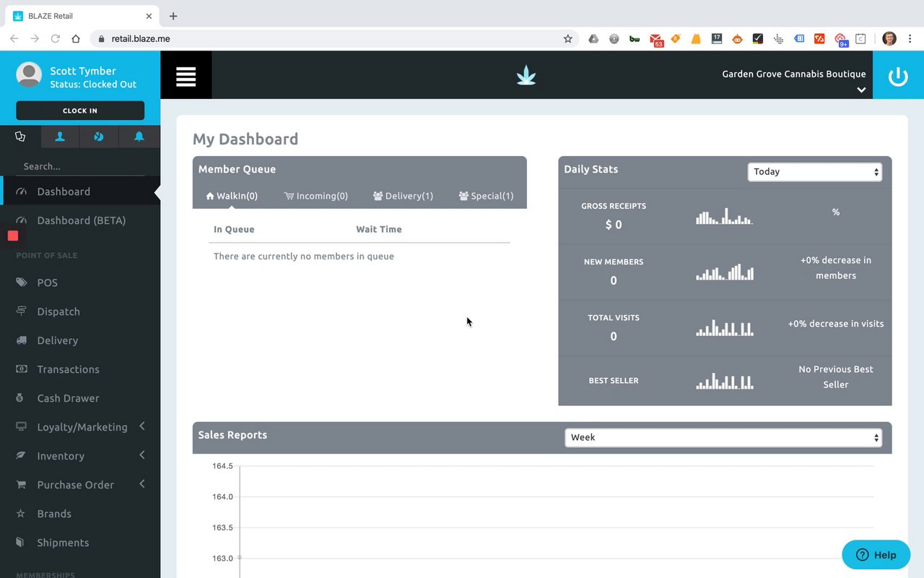Click the sidebar Search field
This screenshot has height=578, width=924.
coord(80,166)
